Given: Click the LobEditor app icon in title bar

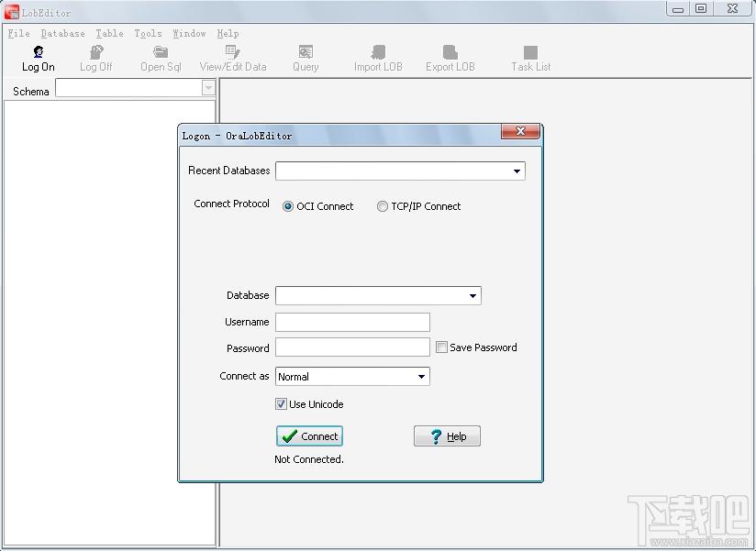Looking at the screenshot, I should pyautogui.click(x=12, y=12).
